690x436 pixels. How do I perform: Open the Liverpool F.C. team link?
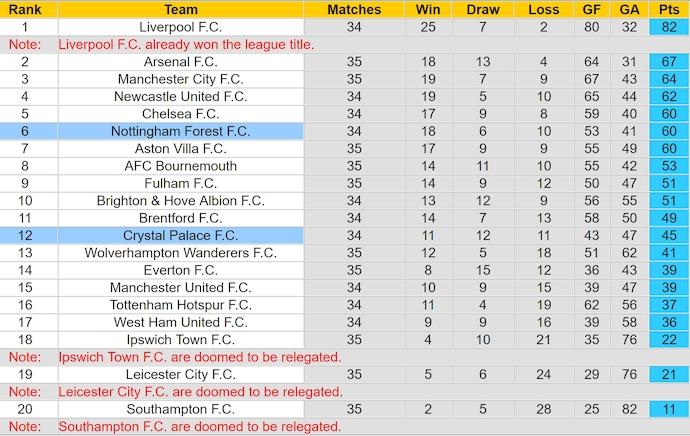coord(181,27)
